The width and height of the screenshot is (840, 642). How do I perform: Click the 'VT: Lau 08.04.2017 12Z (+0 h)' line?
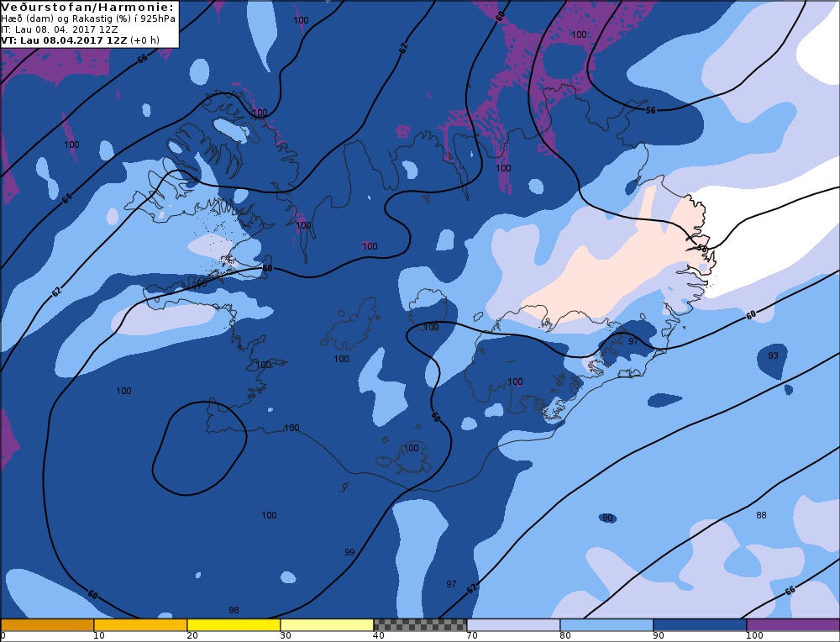(81, 40)
